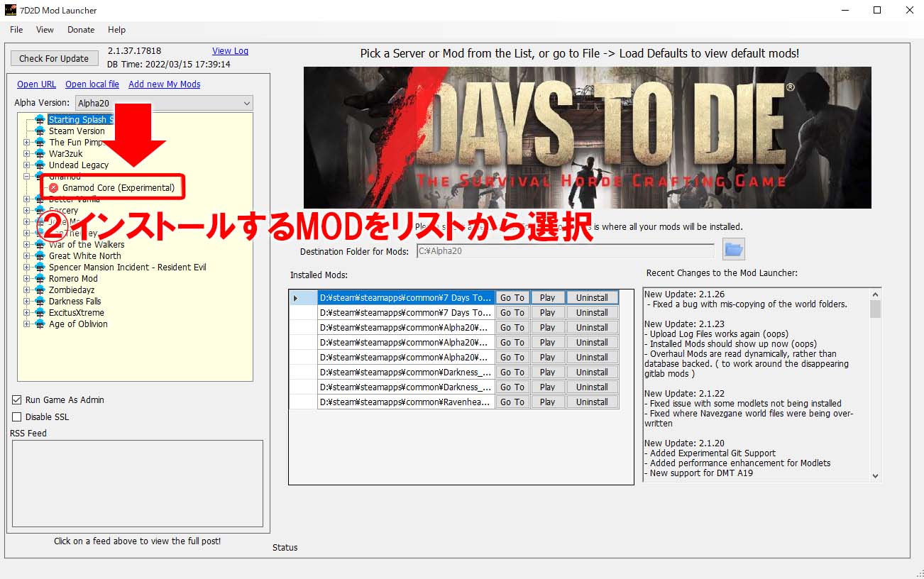Click the cloud icon next to Age of Oblivion
This screenshot has height=579, width=924.
pos(39,324)
